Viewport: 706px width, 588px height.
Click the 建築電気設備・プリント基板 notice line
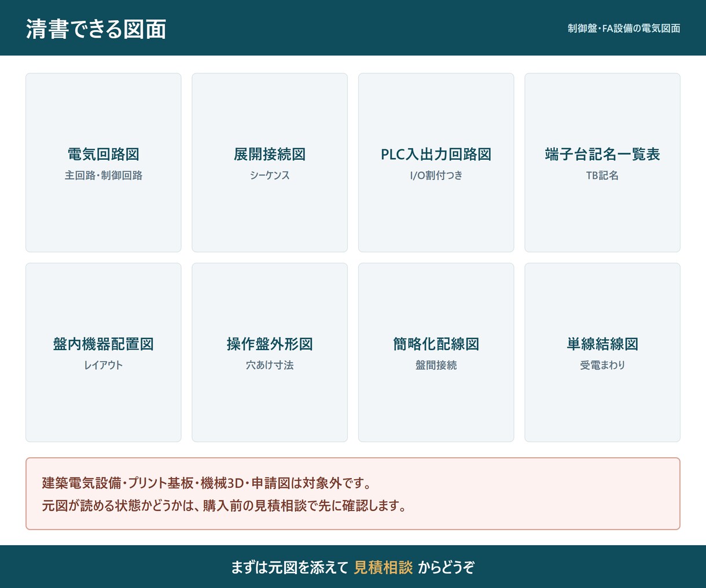pos(207,483)
